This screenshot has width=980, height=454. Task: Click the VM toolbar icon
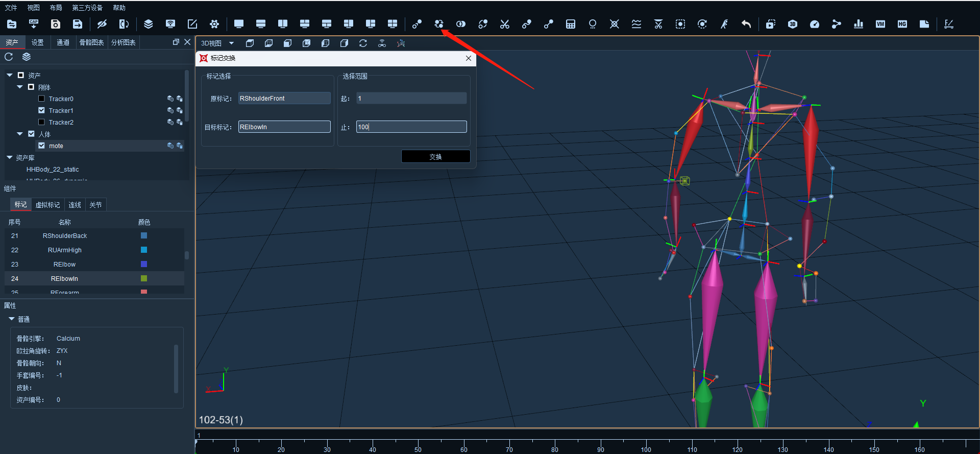(880, 24)
